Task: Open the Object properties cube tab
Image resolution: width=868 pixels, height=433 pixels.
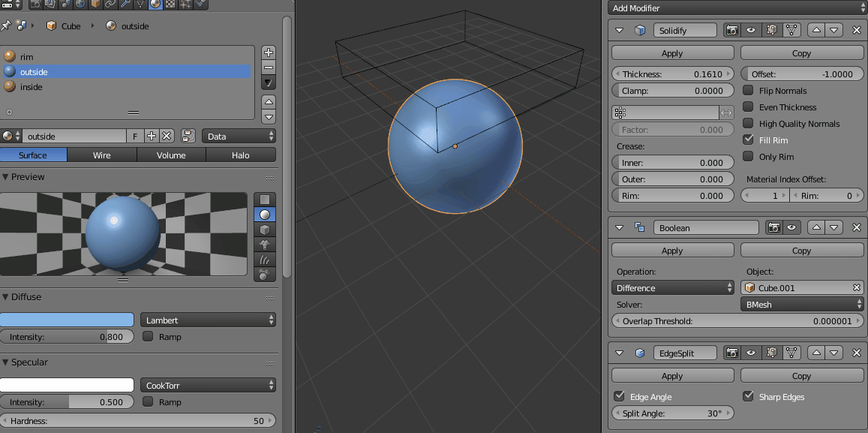Action: pos(95,4)
